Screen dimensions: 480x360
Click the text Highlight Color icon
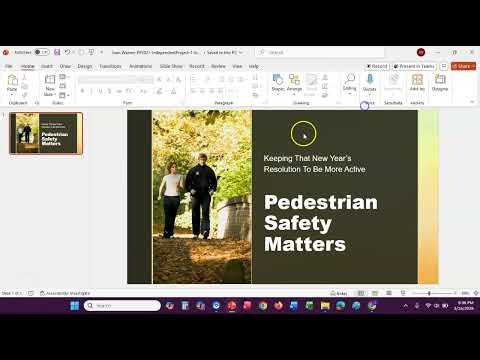click(x=160, y=91)
